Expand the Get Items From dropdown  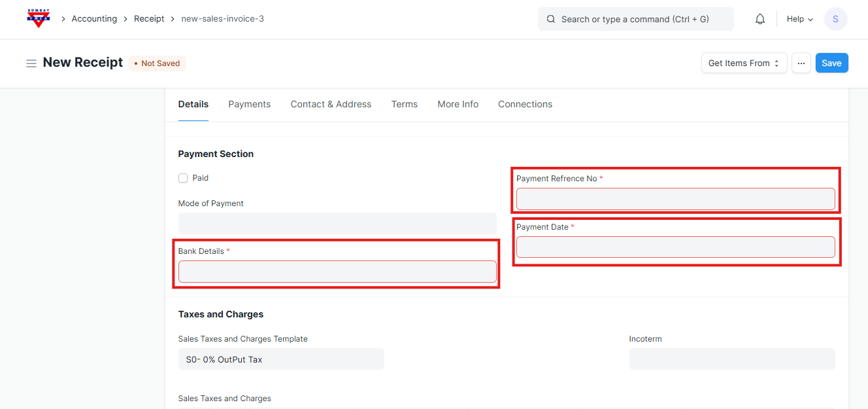[744, 63]
